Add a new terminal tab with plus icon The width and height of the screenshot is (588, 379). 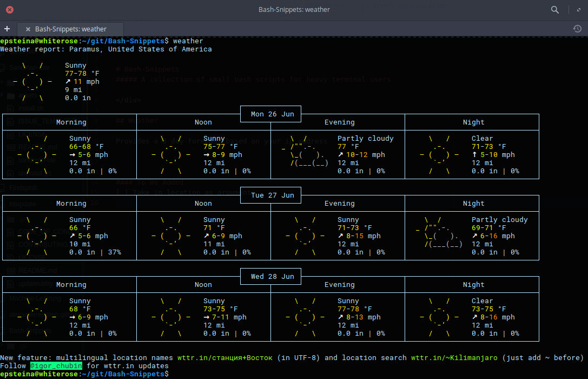(x=6, y=29)
